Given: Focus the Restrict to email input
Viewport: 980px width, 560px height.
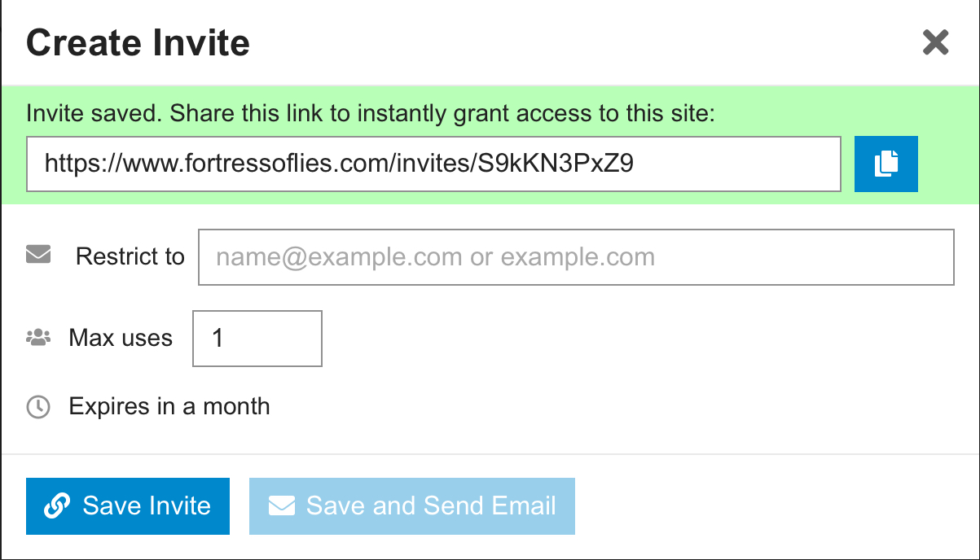Looking at the screenshot, I should click(x=576, y=257).
